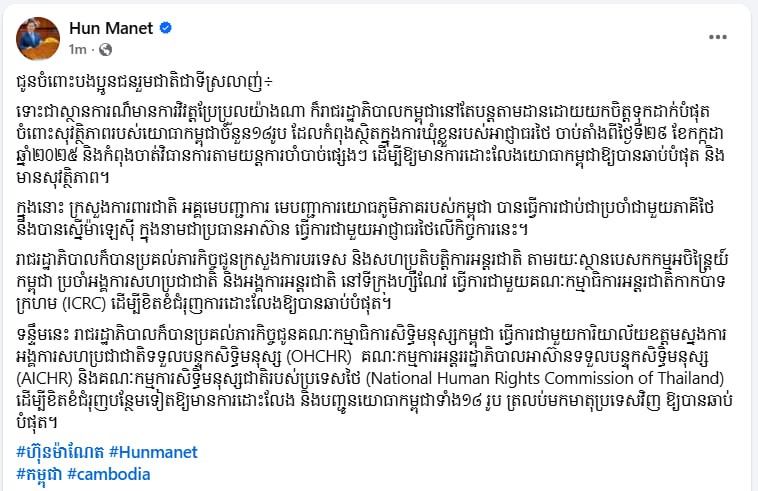
Task: Open the #ហ៊ុនម៉ាណែត hashtag
Action: (59, 451)
